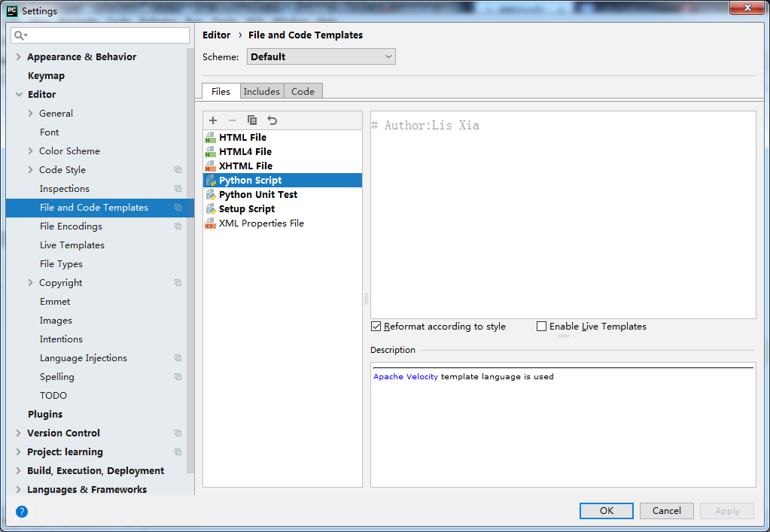Open File Types settings

tap(62, 264)
